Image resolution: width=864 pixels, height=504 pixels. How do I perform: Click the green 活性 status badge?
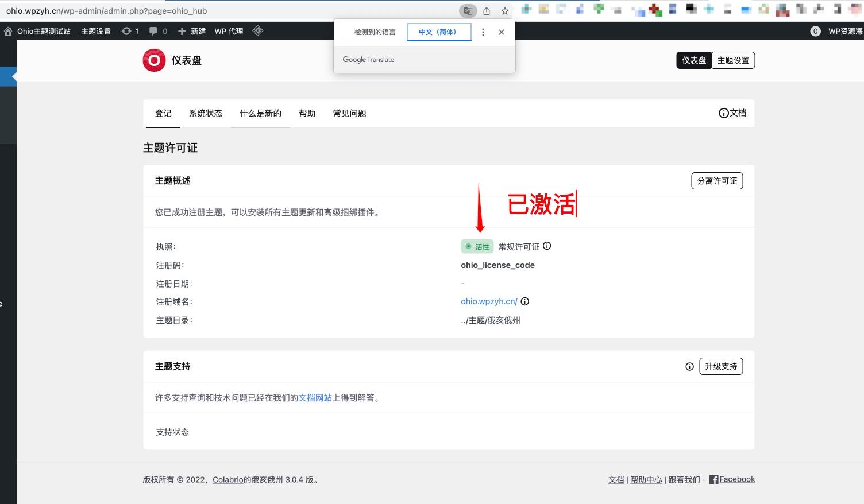(x=477, y=247)
